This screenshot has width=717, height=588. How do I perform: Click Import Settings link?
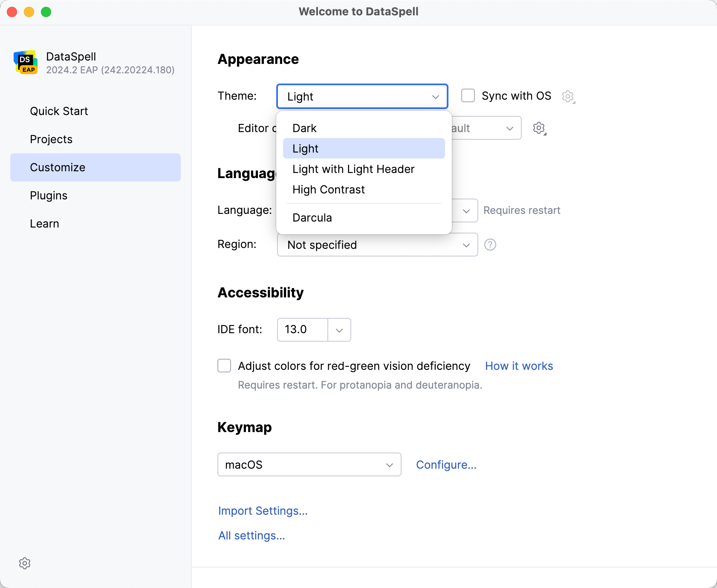pos(263,510)
